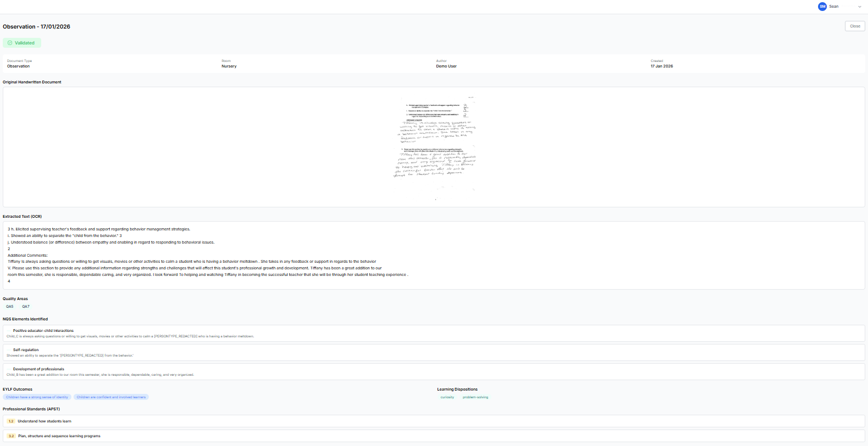Click the "NQS Elements Identified" heading
The height and width of the screenshot is (446, 868).
click(25, 319)
